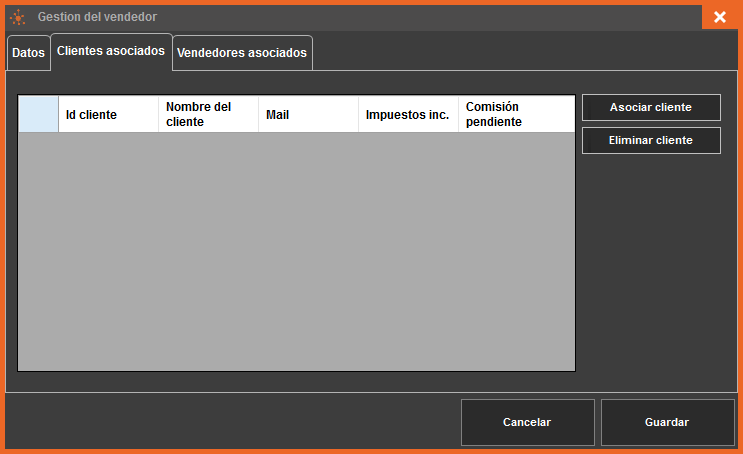
Task: Select the Clientes asociados tab
Action: [111, 51]
